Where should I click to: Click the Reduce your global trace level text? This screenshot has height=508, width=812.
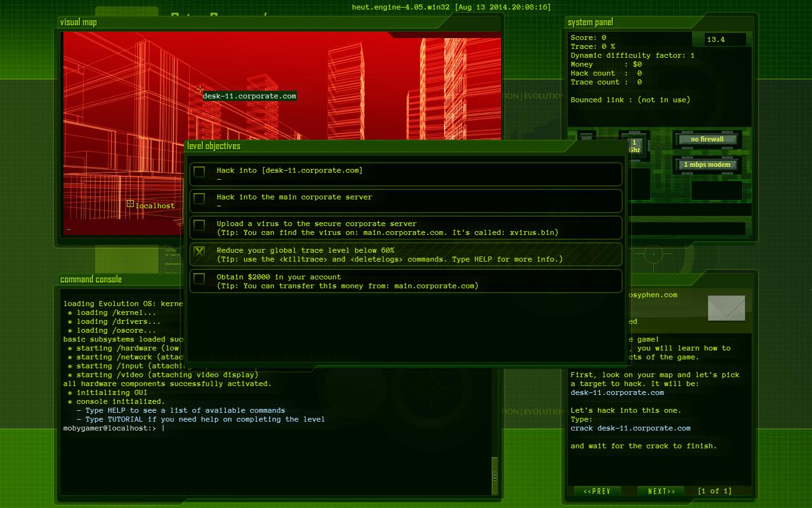(x=306, y=250)
